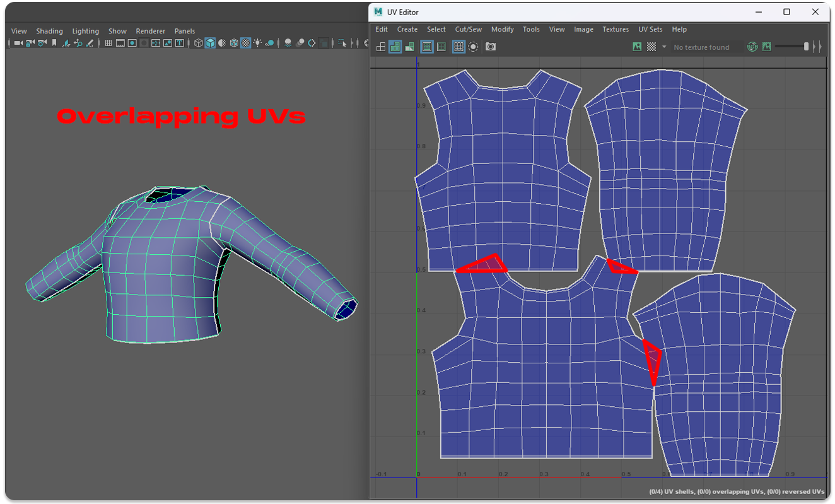Open the Panels menu

click(185, 31)
